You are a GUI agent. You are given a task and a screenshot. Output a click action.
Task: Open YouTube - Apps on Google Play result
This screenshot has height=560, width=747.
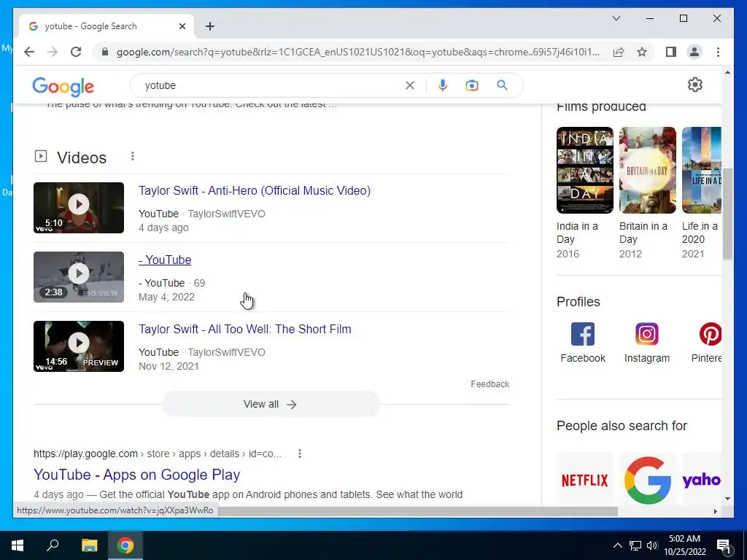(x=136, y=475)
